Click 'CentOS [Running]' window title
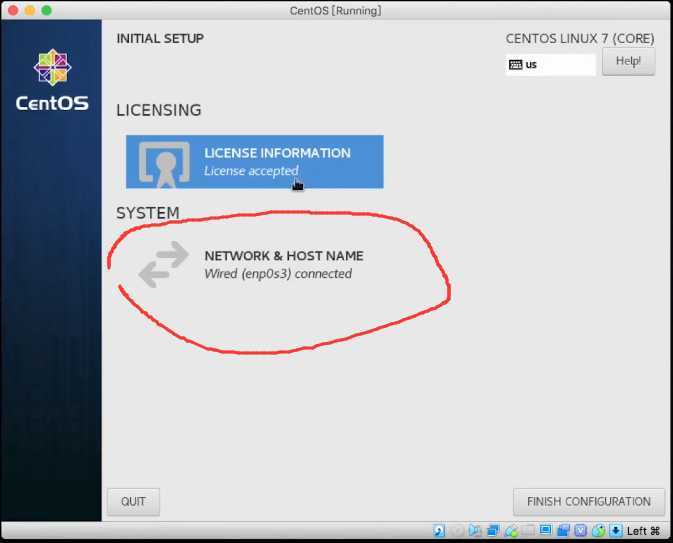Screen dimensions: 673x543 click(335, 10)
